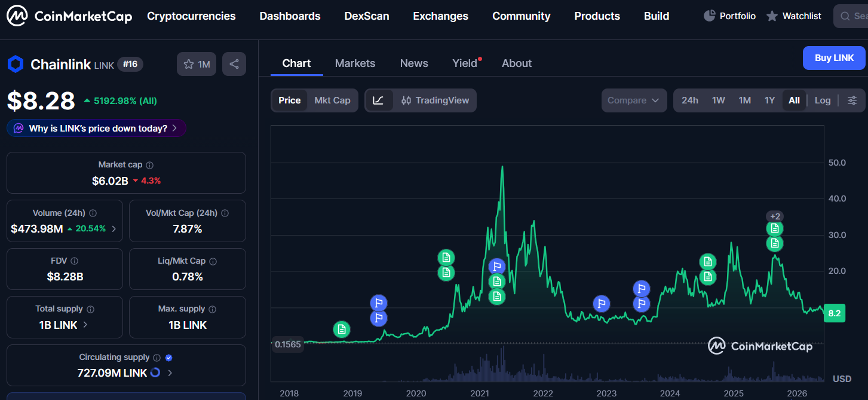Open the Cryptocurrencies menu
The image size is (868, 400).
(191, 16)
